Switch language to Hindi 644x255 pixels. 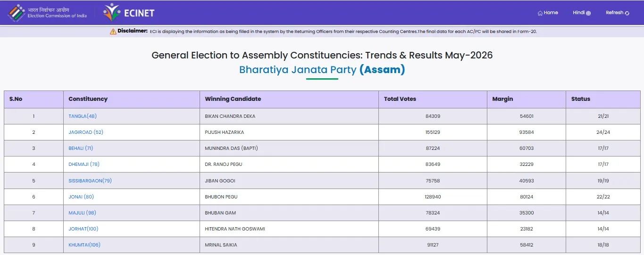click(582, 13)
